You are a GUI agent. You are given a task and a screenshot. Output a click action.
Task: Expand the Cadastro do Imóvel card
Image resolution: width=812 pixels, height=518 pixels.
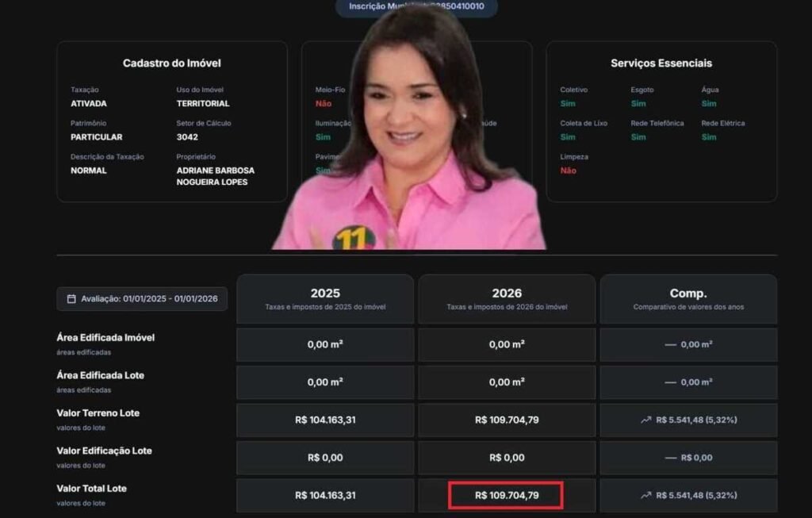(x=171, y=63)
